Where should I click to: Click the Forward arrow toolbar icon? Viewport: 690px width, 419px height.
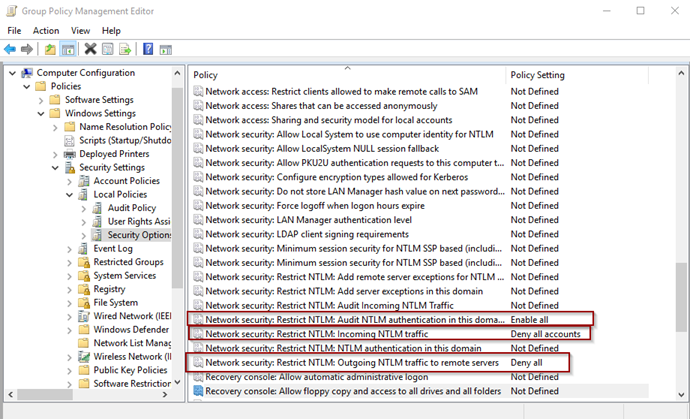27,49
